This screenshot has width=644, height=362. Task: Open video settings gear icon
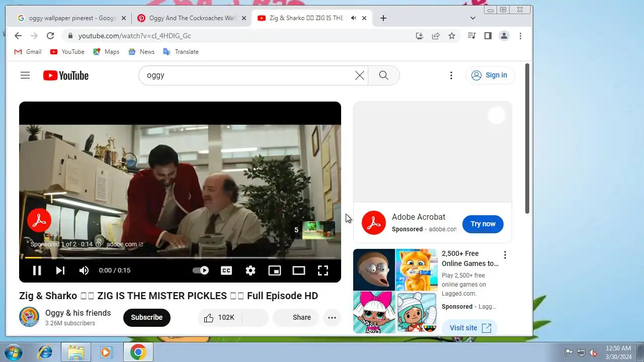click(251, 270)
